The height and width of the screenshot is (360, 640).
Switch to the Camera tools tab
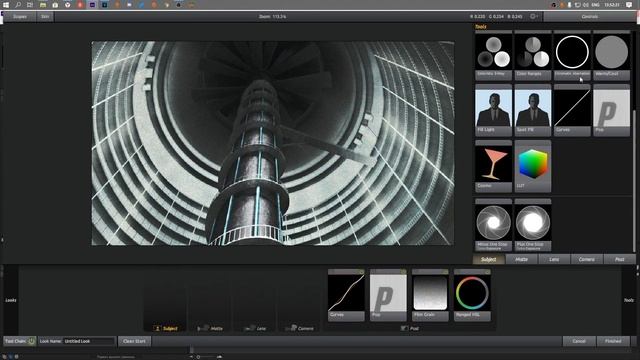coord(587,259)
